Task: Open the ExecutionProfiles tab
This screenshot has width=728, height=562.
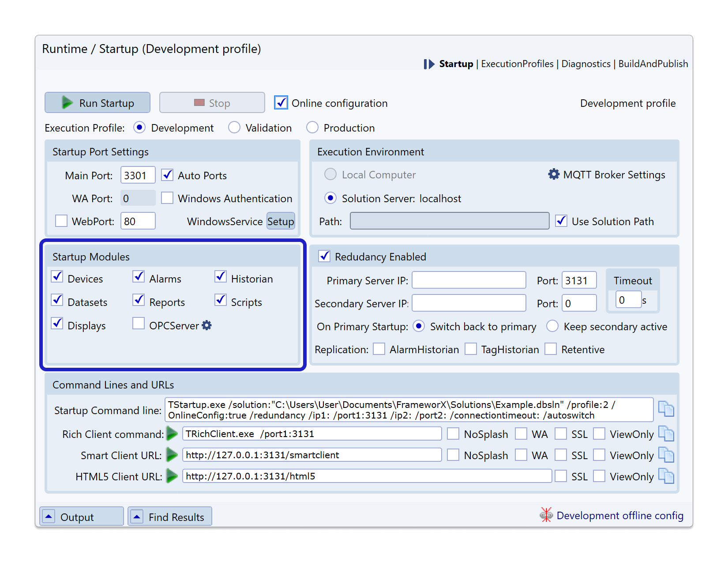Action: point(517,64)
